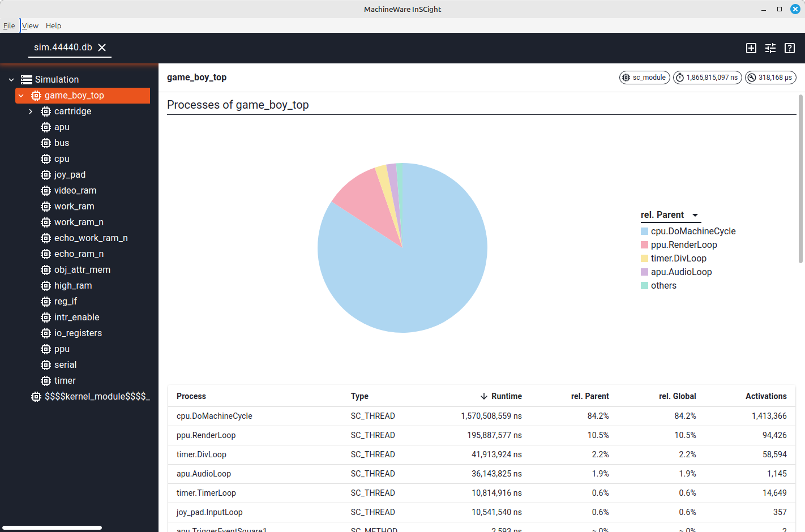Image resolution: width=805 pixels, height=532 pixels.
Task: Click the chip icon beside obj_attr_mem
Action: tap(46, 270)
